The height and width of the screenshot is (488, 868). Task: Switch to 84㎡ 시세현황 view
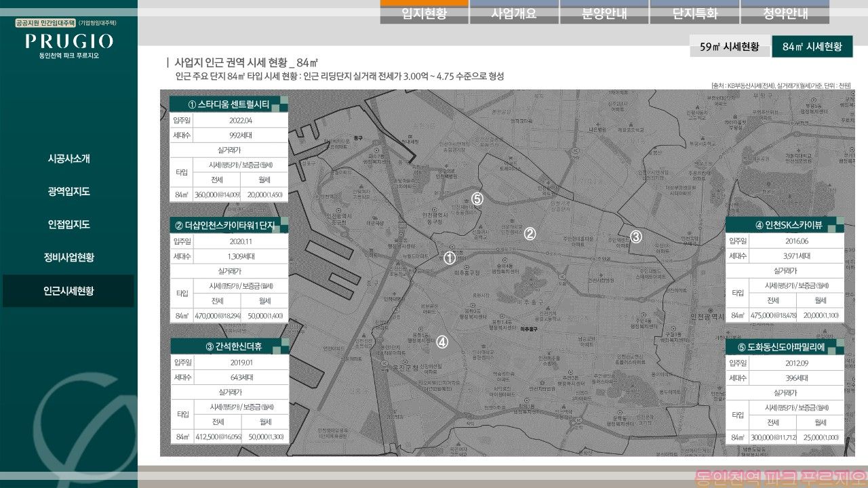coord(812,47)
